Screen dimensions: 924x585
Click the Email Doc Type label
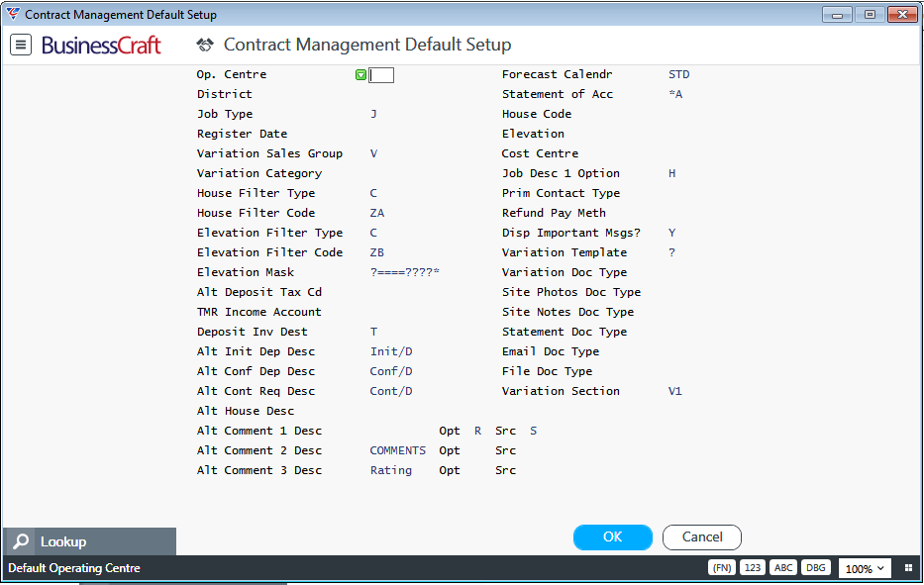(551, 351)
